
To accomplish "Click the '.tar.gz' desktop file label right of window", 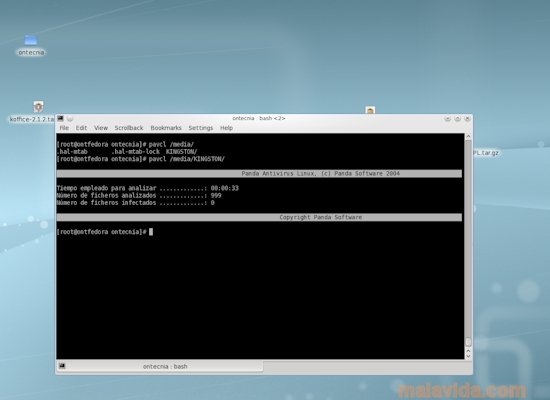I will (486, 153).
